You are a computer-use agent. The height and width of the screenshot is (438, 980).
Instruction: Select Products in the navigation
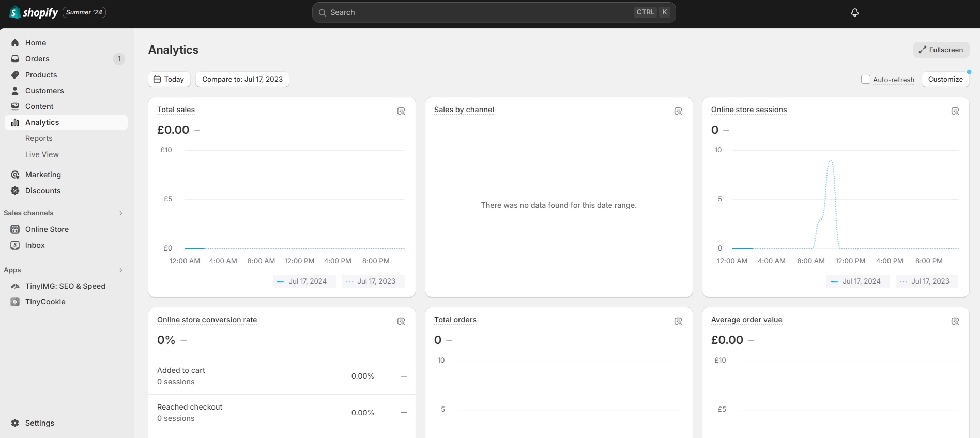pyautogui.click(x=41, y=75)
